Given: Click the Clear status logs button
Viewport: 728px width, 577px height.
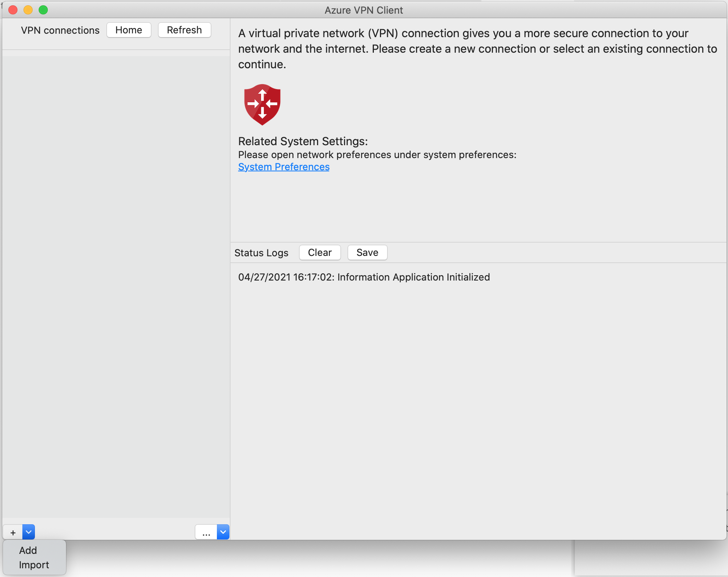Looking at the screenshot, I should (320, 252).
